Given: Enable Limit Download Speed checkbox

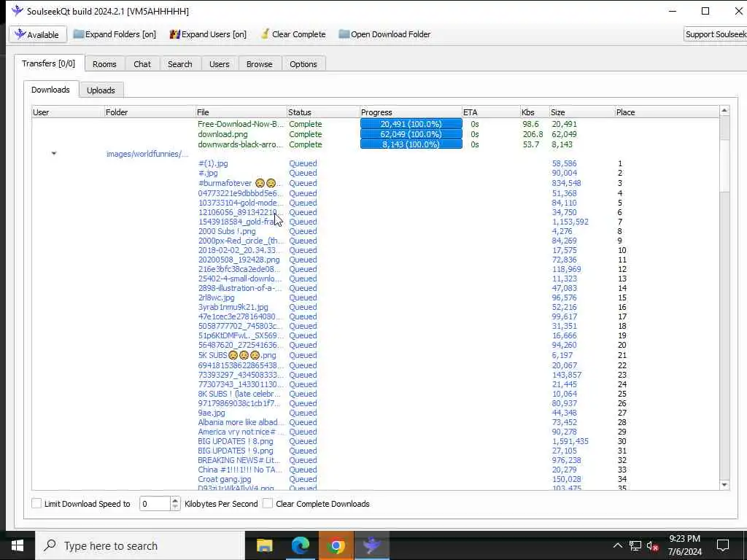Looking at the screenshot, I should click(36, 503).
